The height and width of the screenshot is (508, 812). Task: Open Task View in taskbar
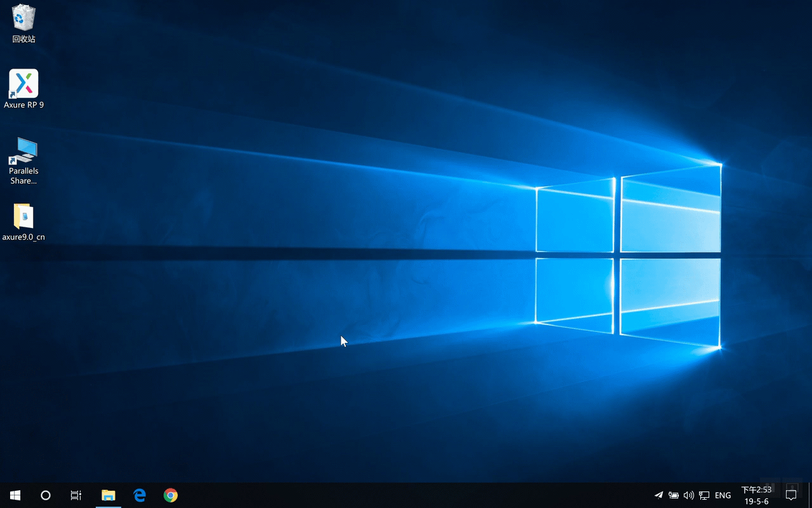click(x=76, y=495)
